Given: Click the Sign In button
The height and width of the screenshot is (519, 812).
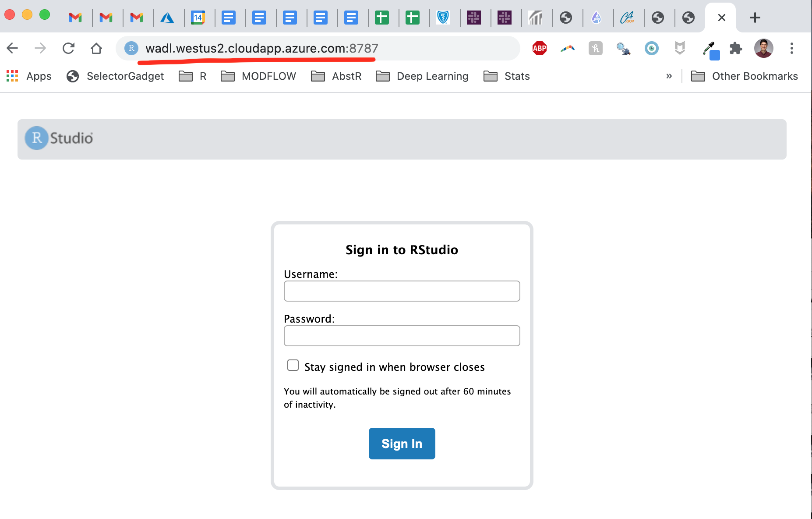Looking at the screenshot, I should click(402, 444).
